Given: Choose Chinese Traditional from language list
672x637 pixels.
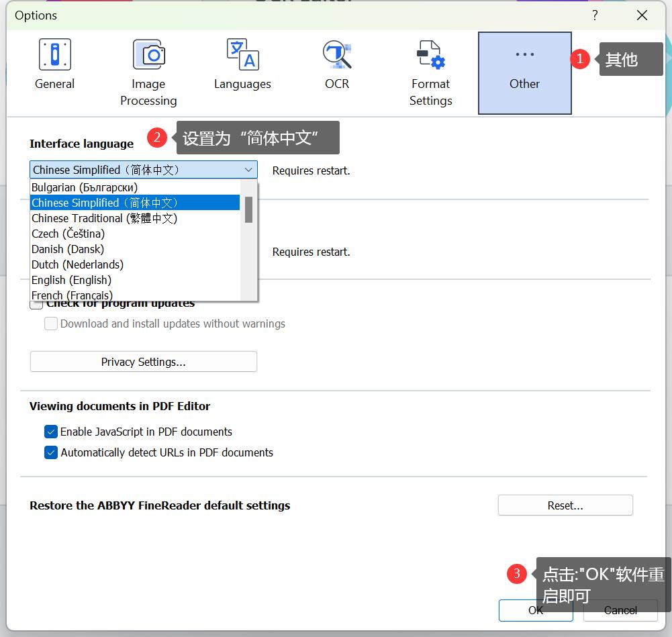Looking at the screenshot, I should tap(104, 218).
